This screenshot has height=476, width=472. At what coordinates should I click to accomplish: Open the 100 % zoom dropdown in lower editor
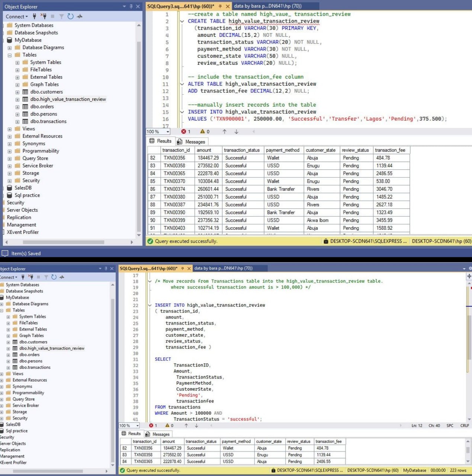coord(137,425)
